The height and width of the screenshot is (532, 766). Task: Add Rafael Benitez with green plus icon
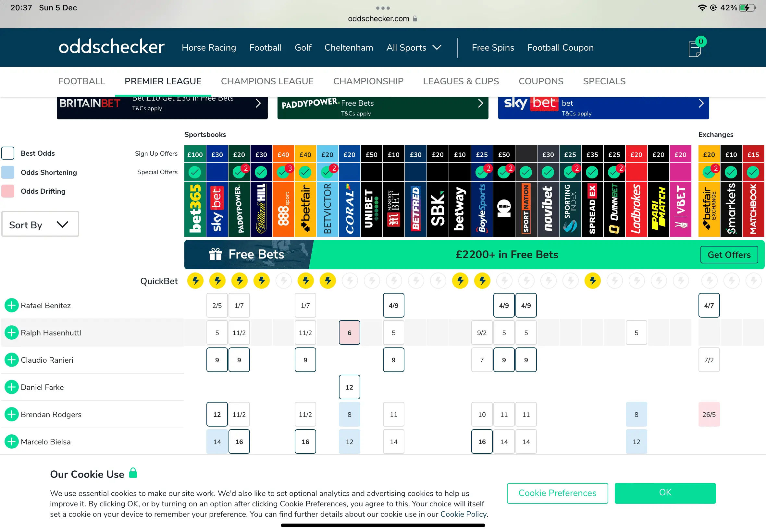tap(11, 305)
